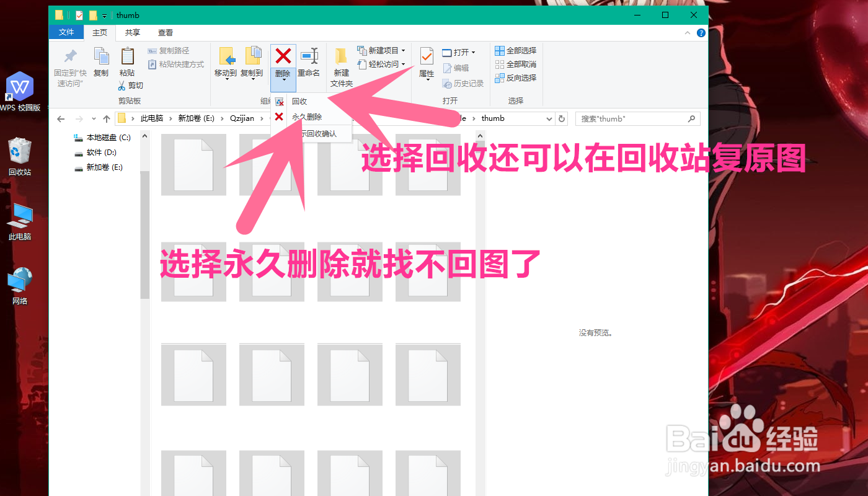Open the 回收站 desktop icon
868x496 pixels.
20,151
